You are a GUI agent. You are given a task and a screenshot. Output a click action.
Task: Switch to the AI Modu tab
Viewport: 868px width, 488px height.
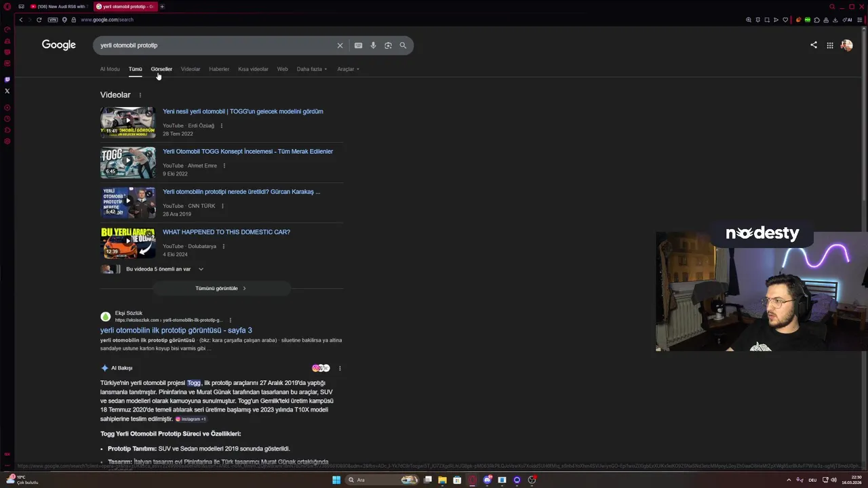click(110, 69)
